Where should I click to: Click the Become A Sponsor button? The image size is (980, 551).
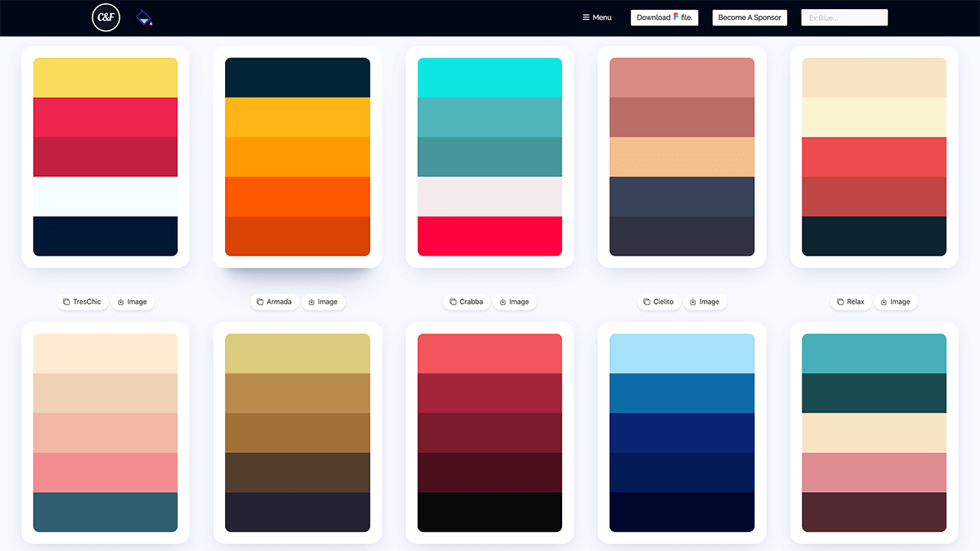click(x=750, y=18)
